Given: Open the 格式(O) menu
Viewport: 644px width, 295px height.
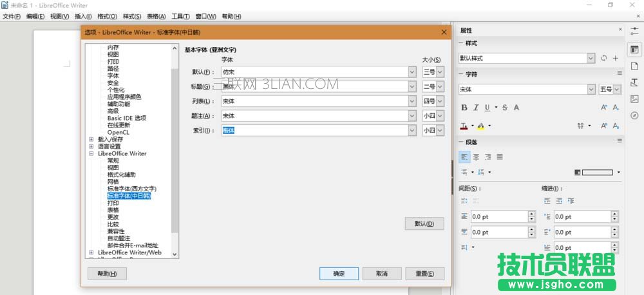Looking at the screenshot, I should coord(107,17).
